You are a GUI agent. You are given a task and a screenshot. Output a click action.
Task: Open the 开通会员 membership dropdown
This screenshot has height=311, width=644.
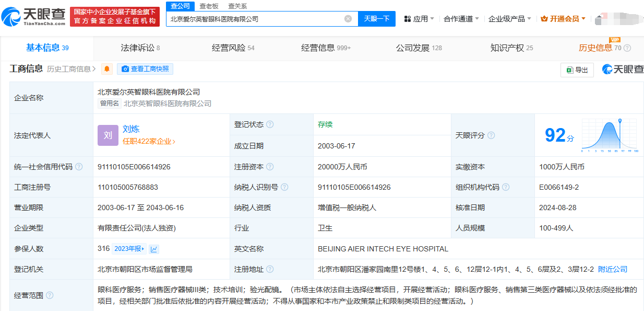[563, 19]
